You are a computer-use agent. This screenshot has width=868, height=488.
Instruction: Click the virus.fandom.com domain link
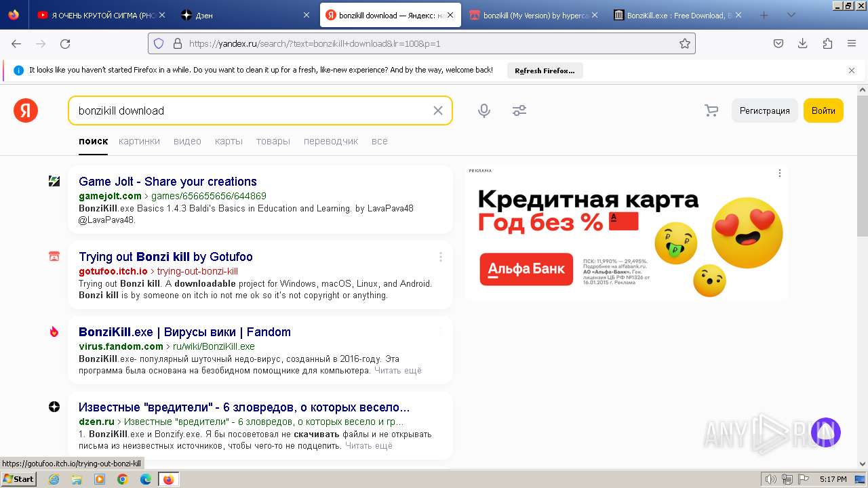(121, 346)
